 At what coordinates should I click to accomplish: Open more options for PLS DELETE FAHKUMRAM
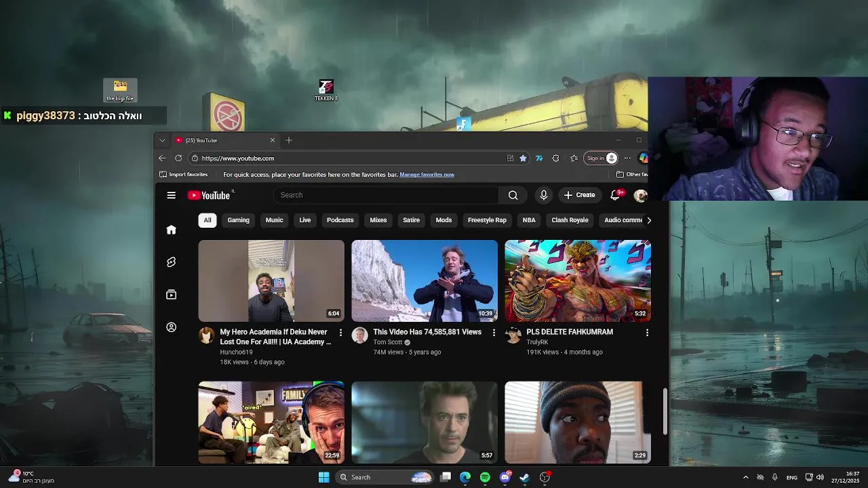(647, 333)
